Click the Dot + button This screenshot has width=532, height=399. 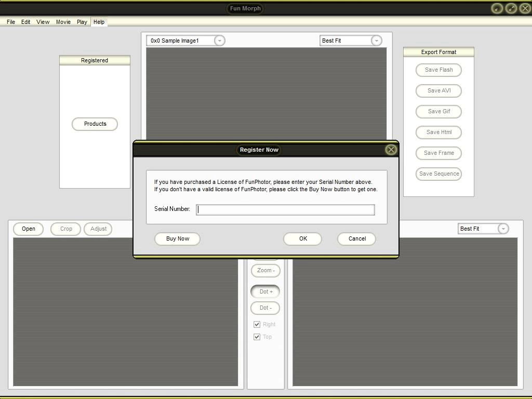(x=265, y=291)
